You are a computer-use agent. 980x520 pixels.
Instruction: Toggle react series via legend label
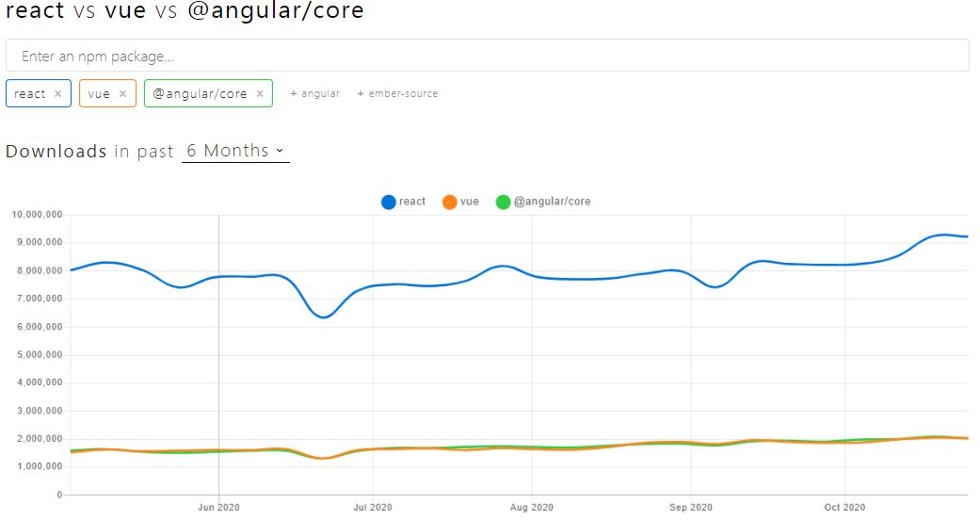[x=412, y=202]
